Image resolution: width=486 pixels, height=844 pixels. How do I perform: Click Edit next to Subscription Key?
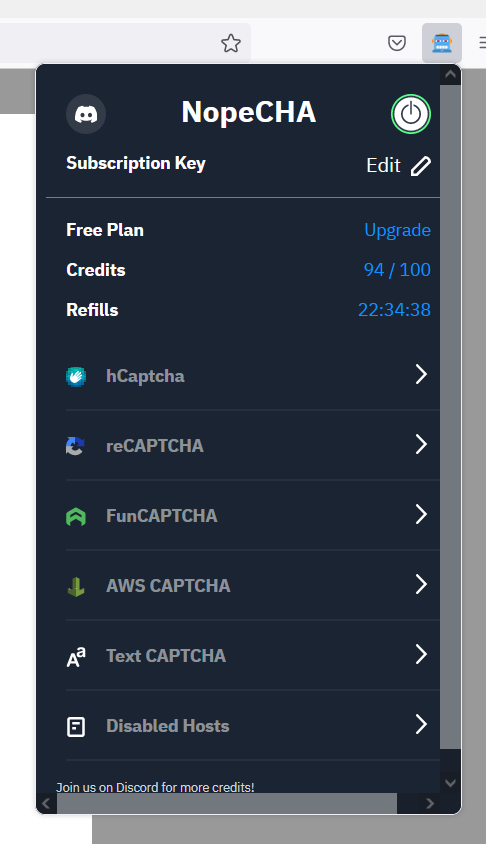[383, 165]
